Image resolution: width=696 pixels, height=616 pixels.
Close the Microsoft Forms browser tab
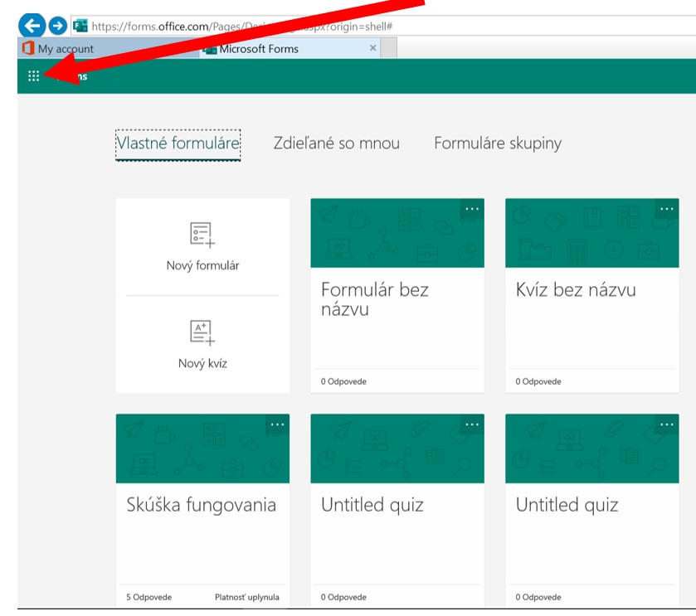click(372, 49)
